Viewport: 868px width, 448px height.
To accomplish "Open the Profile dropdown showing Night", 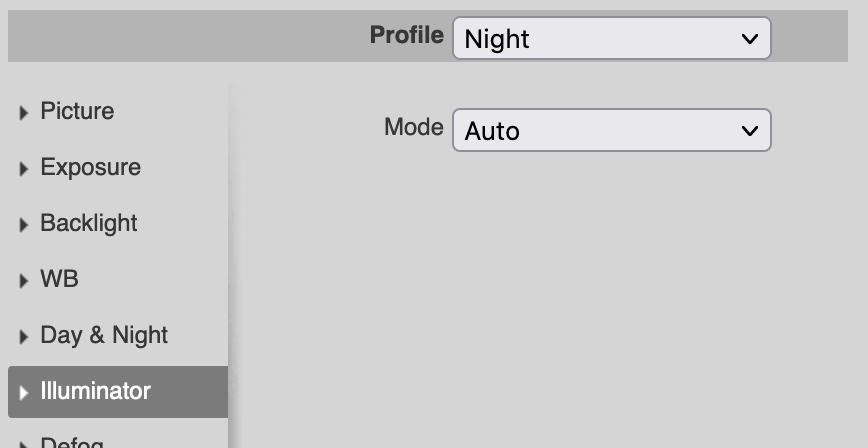I will (x=612, y=38).
